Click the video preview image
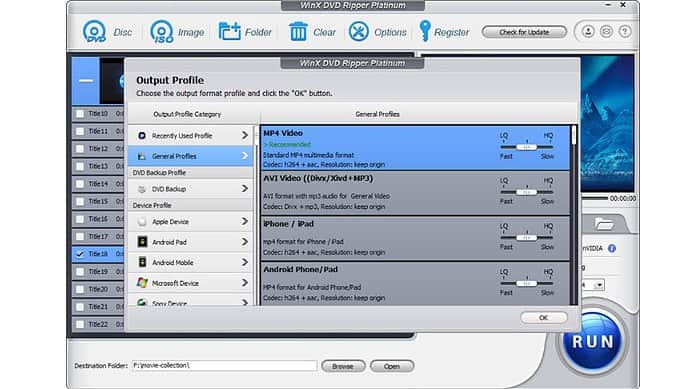This screenshot has height=389, width=699. click(x=607, y=123)
